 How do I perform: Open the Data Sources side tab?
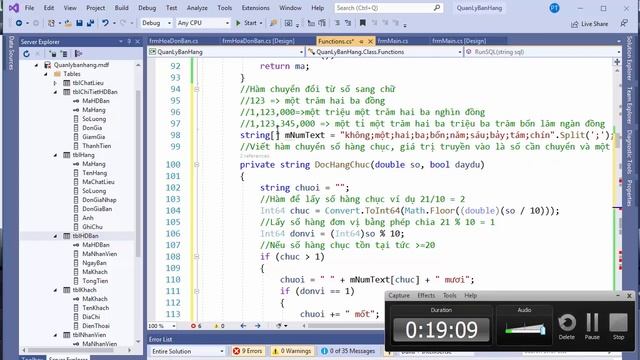tap(11, 52)
